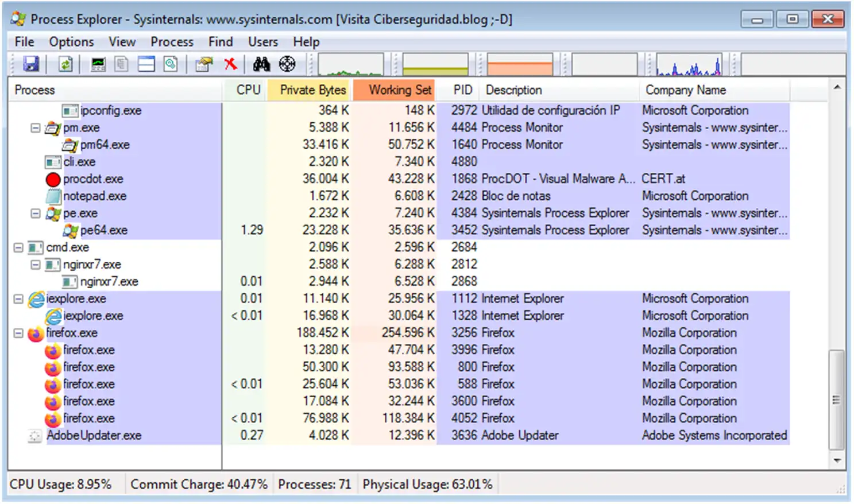Open the Process menu
The height and width of the screenshot is (504, 854).
click(172, 42)
